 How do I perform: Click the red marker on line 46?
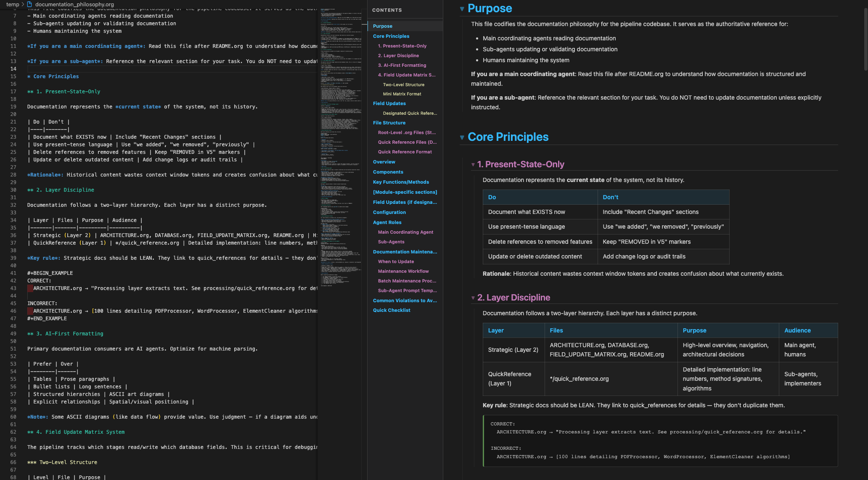coord(29,311)
